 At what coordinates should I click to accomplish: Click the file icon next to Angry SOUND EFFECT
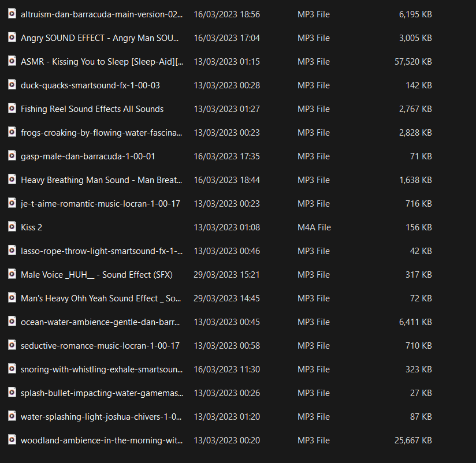point(12,38)
